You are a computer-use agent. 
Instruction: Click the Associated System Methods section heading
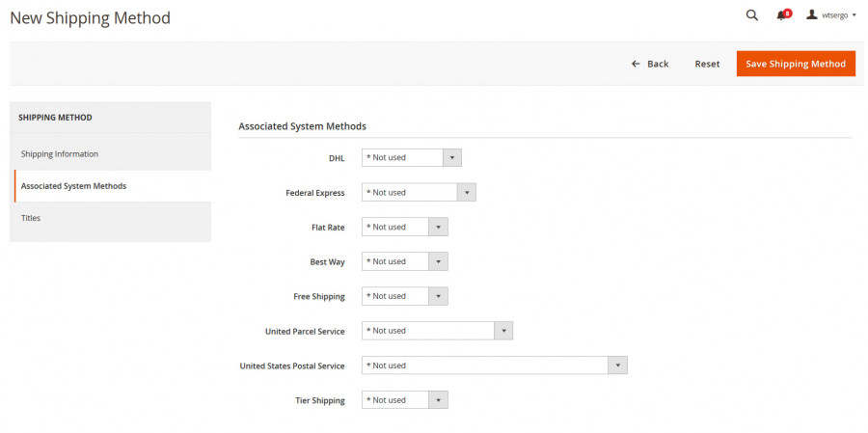(x=302, y=126)
